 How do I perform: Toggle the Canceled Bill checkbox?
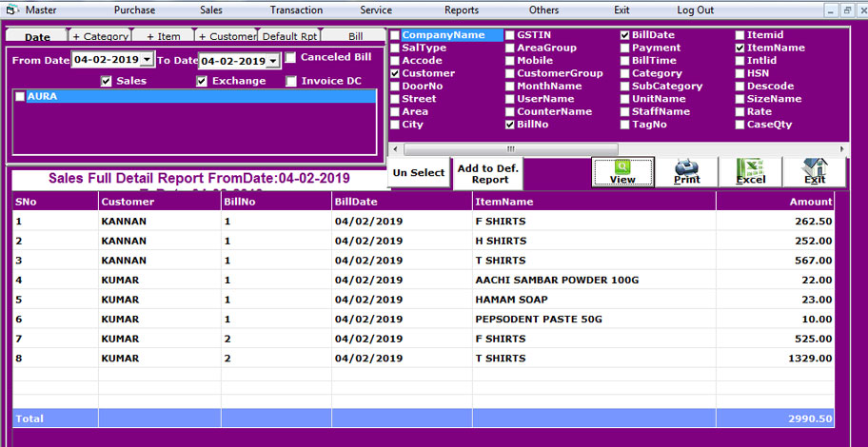pos(290,57)
